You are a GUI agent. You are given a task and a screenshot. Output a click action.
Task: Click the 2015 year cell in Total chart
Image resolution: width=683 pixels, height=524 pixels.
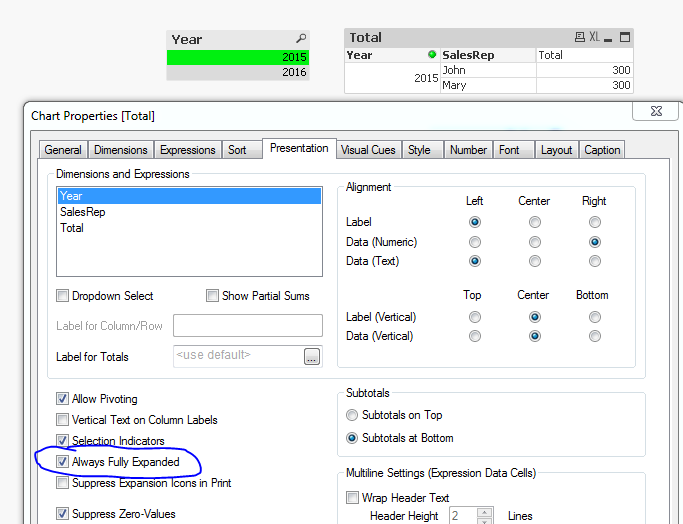392,78
